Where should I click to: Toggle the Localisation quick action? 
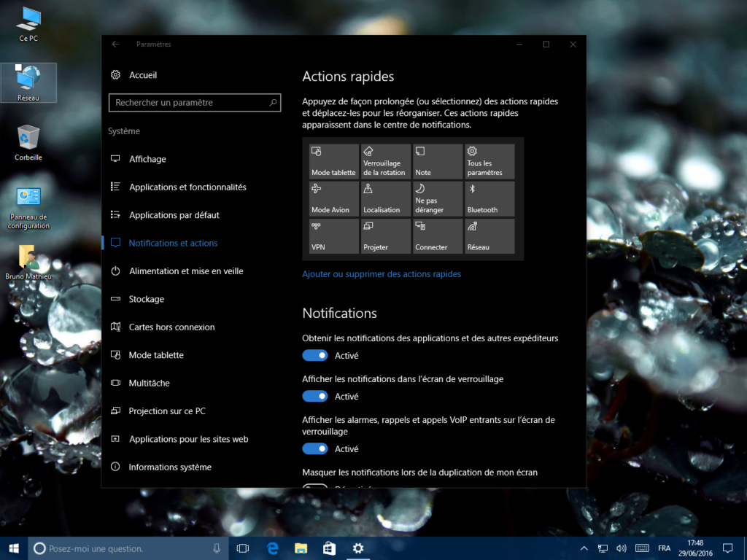(385, 198)
